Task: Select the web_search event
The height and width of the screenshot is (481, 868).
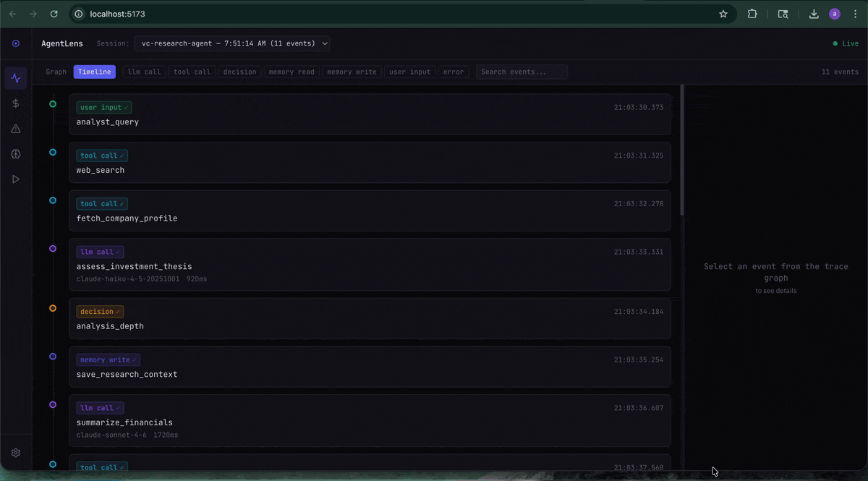Action: click(370, 163)
